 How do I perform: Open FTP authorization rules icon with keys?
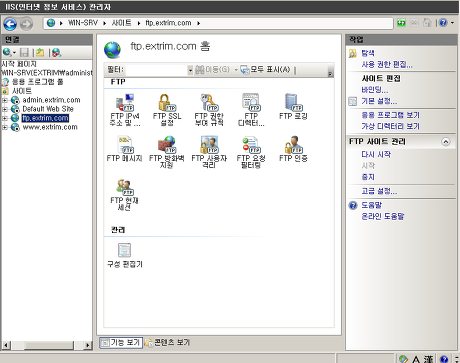pos(209,110)
